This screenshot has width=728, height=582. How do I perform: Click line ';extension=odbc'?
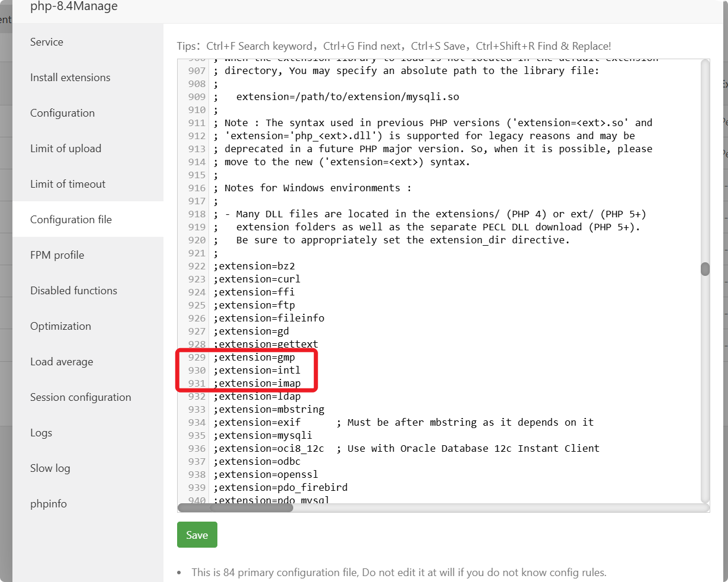click(257, 461)
